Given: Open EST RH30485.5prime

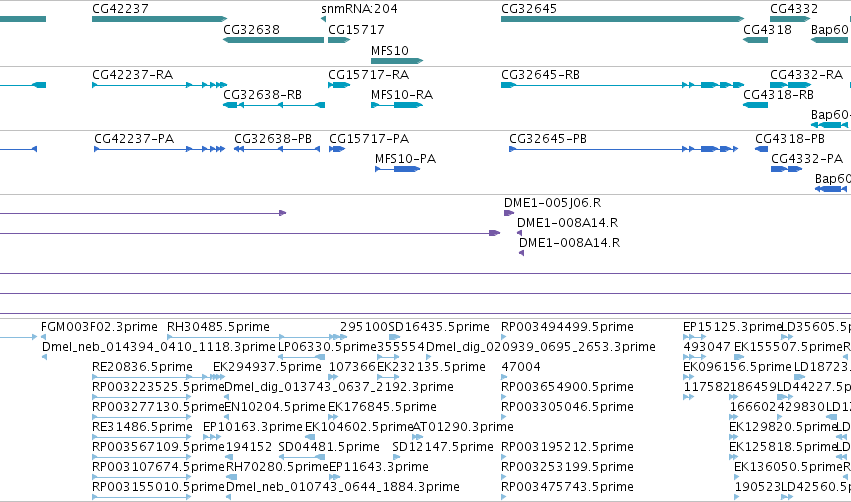Looking at the screenshot, I should [218, 327].
